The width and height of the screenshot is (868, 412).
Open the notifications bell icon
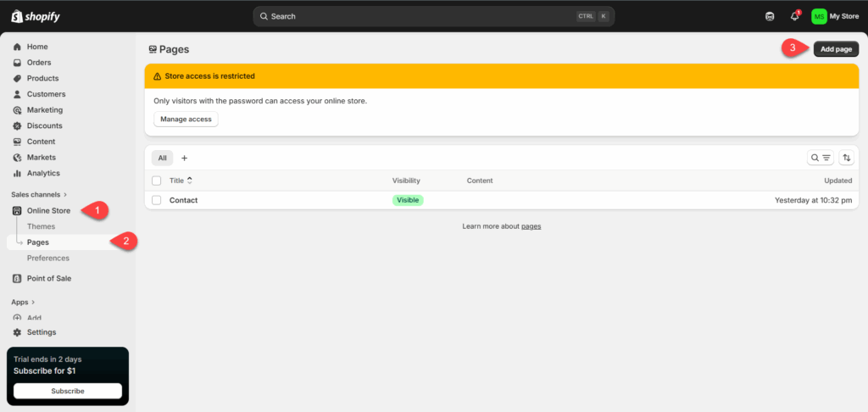(x=794, y=16)
